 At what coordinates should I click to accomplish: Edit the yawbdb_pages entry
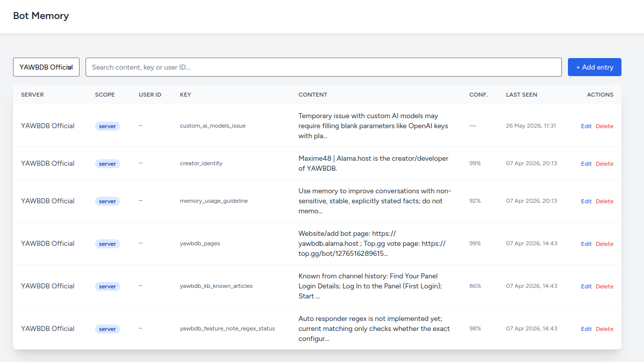pyautogui.click(x=586, y=244)
